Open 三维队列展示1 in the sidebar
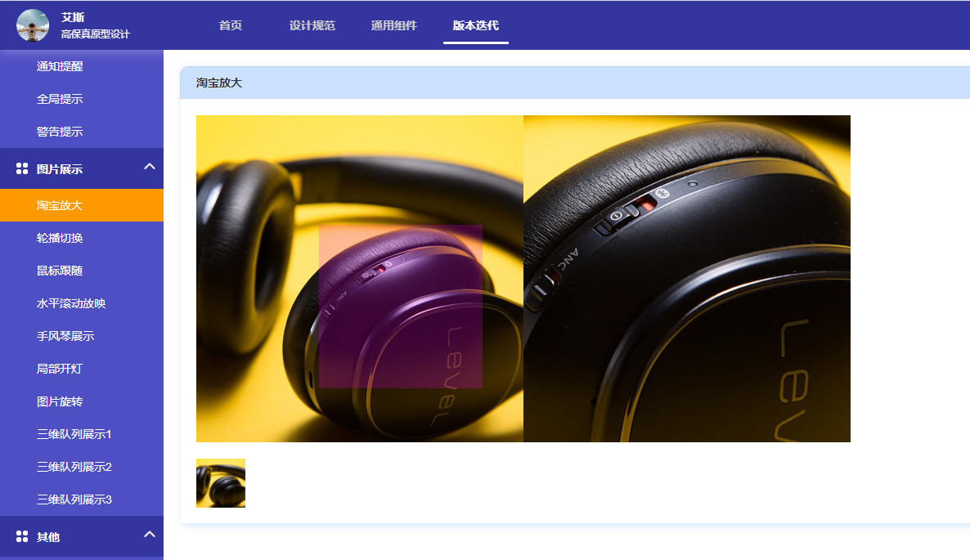The image size is (970, 560). (82, 435)
